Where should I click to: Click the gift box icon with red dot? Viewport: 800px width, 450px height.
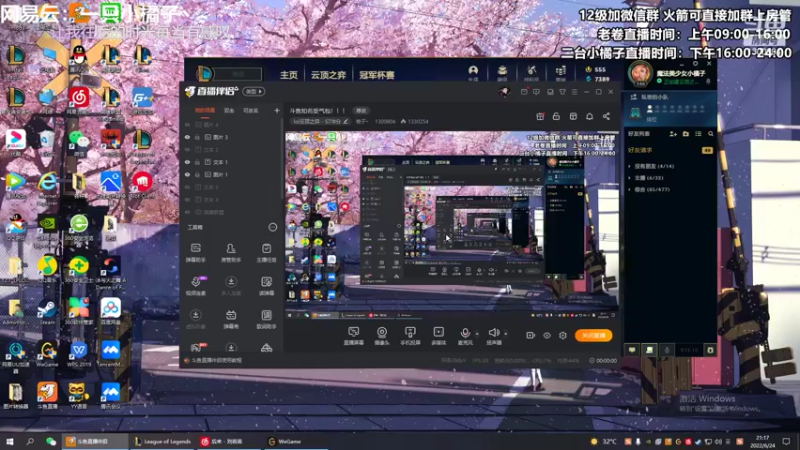[x=540, y=116]
